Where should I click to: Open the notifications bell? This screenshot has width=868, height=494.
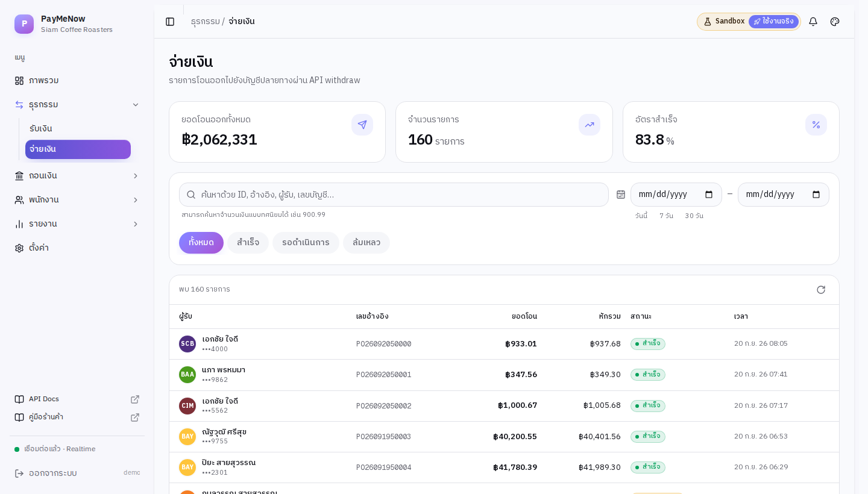pyautogui.click(x=813, y=22)
